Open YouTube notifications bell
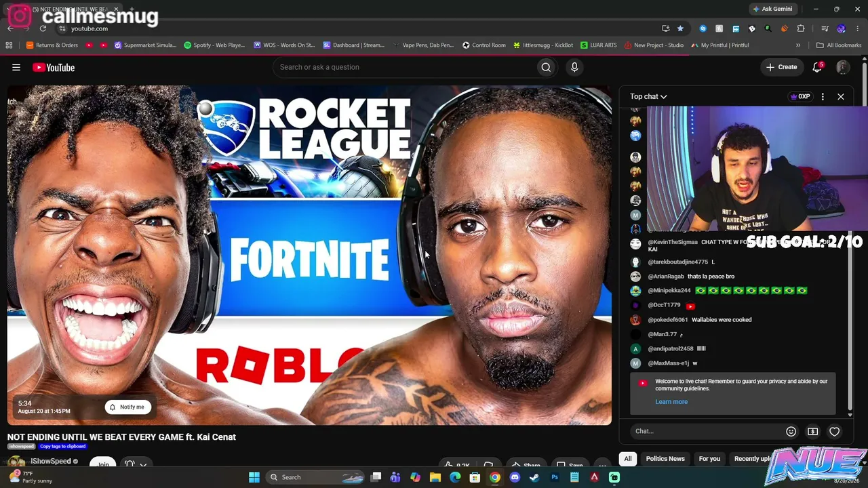This screenshot has height=488, width=868. point(817,67)
